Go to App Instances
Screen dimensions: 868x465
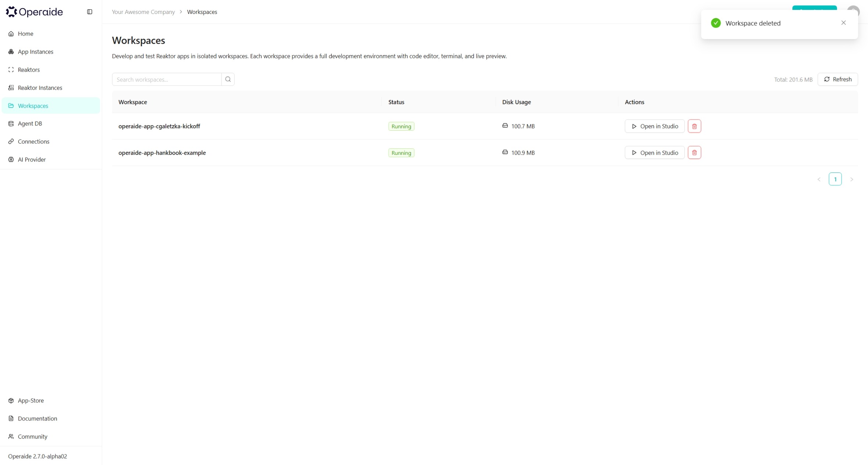(x=51, y=52)
